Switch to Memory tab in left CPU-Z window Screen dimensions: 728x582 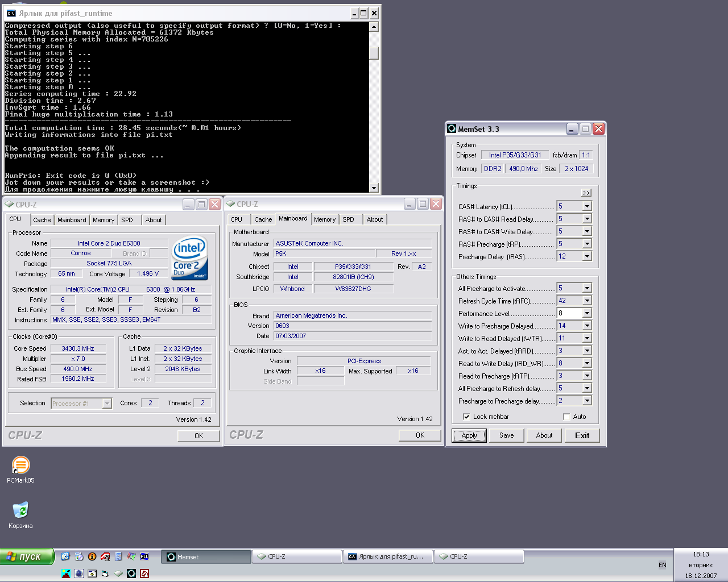pos(104,220)
